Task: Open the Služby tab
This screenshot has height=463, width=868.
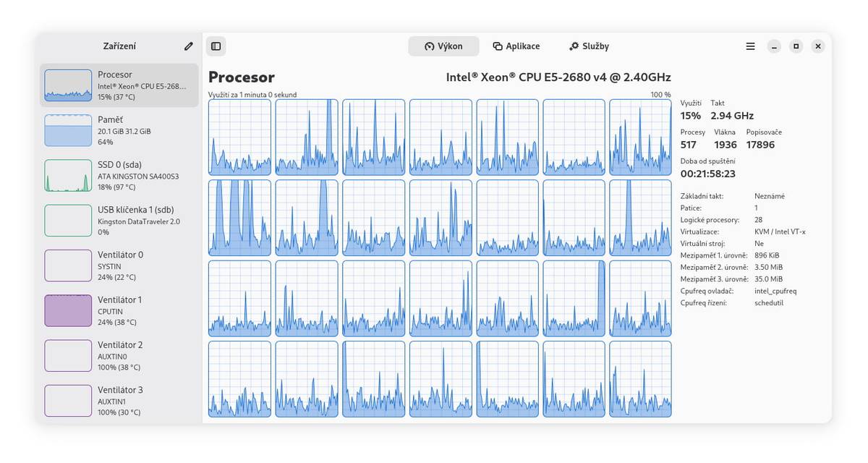Action: [589, 46]
